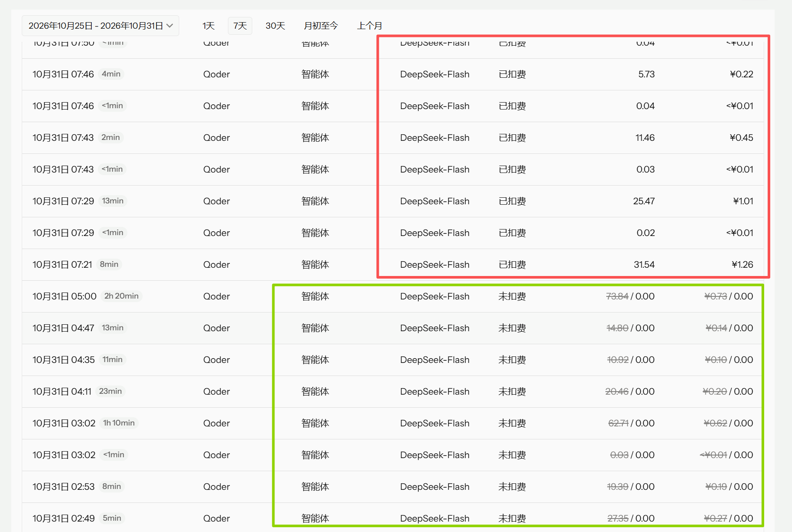Click 未扣费 status on 05:00 row
The height and width of the screenshot is (532, 792).
point(512,296)
